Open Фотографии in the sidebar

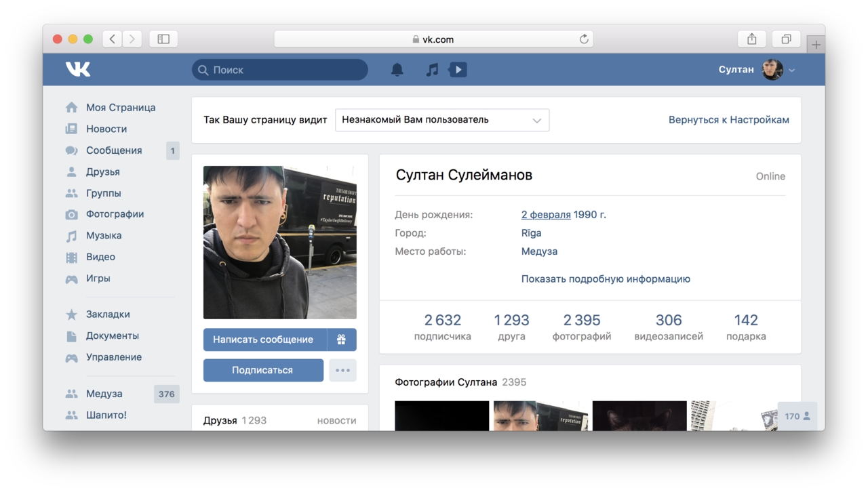115,214
